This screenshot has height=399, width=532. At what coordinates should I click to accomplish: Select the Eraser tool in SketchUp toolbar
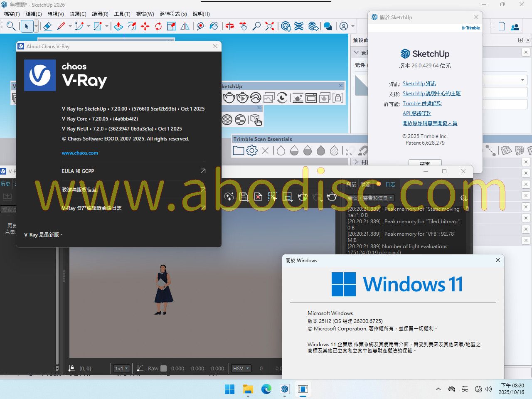(x=47, y=27)
